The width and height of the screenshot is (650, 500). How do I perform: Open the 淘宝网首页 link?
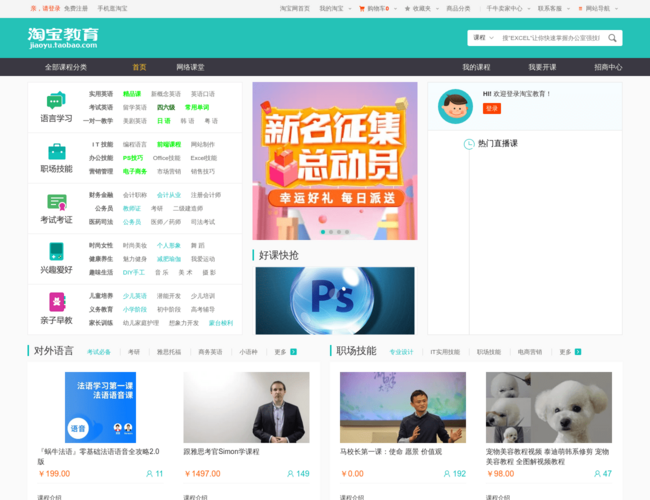(295, 8)
